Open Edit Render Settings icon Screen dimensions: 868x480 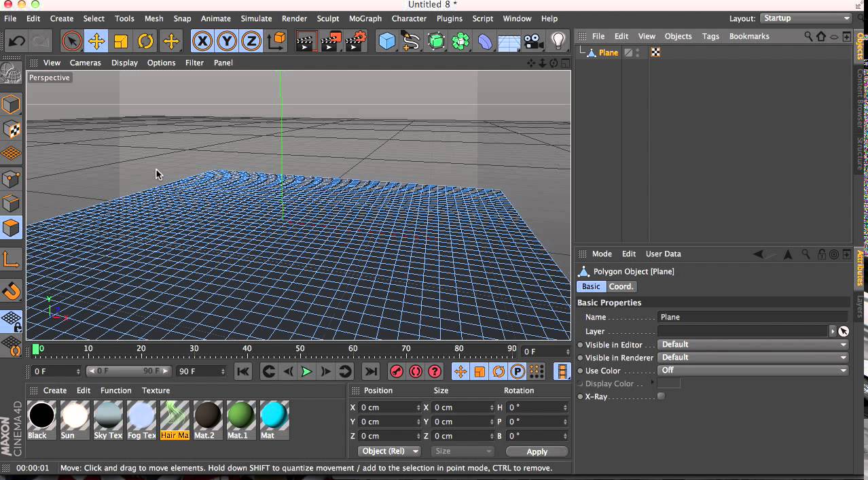click(x=356, y=41)
